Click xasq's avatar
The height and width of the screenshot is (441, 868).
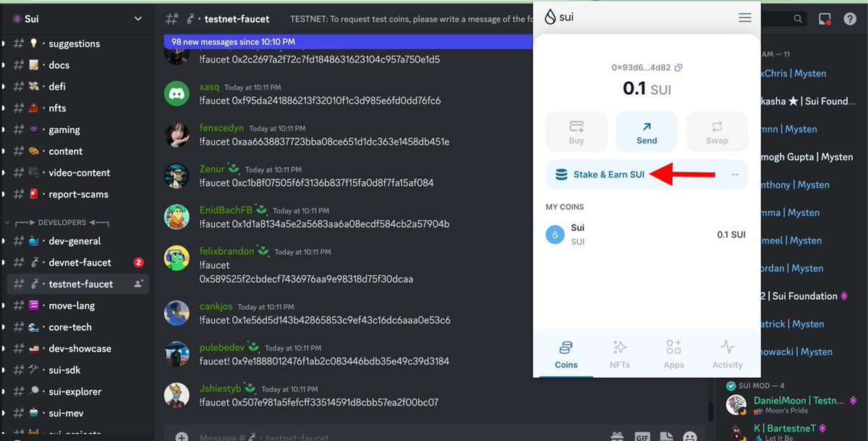click(x=177, y=93)
